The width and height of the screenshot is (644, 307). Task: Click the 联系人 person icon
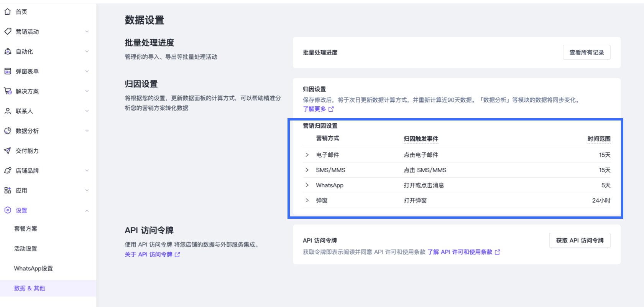(7, 111)
